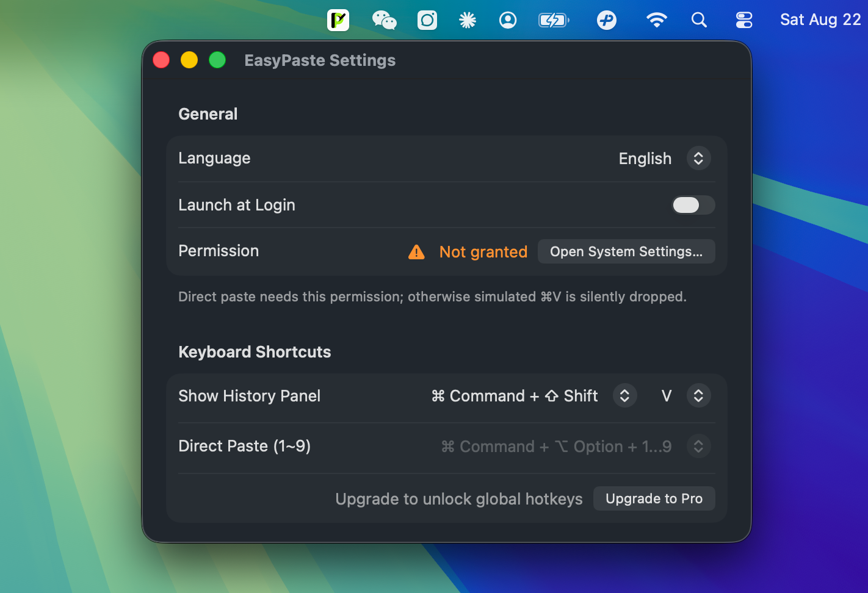The width and height of the screenshot is (868, 593).
Task: Open the EasyPaste menu bar icon
Action: 338,20
